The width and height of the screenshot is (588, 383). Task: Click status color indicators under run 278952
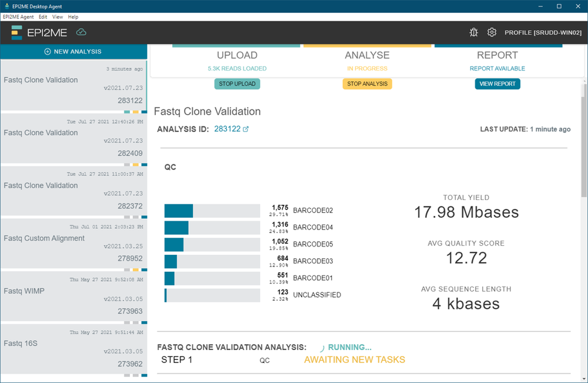point(135,269)
